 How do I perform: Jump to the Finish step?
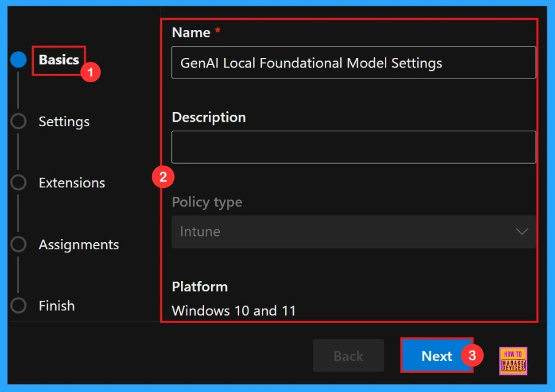point(57,305)
